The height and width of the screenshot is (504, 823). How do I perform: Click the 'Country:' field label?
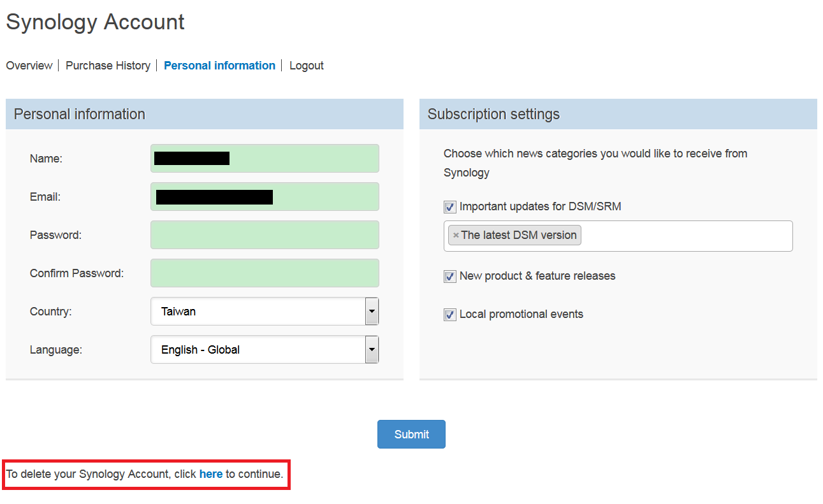coord(51,312)
